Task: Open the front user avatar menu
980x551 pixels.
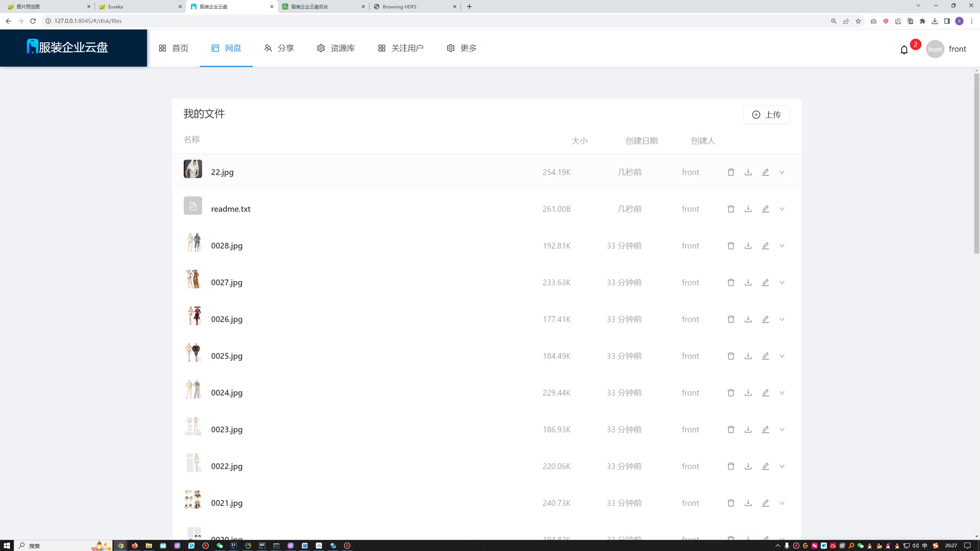Action: point(935,49)
